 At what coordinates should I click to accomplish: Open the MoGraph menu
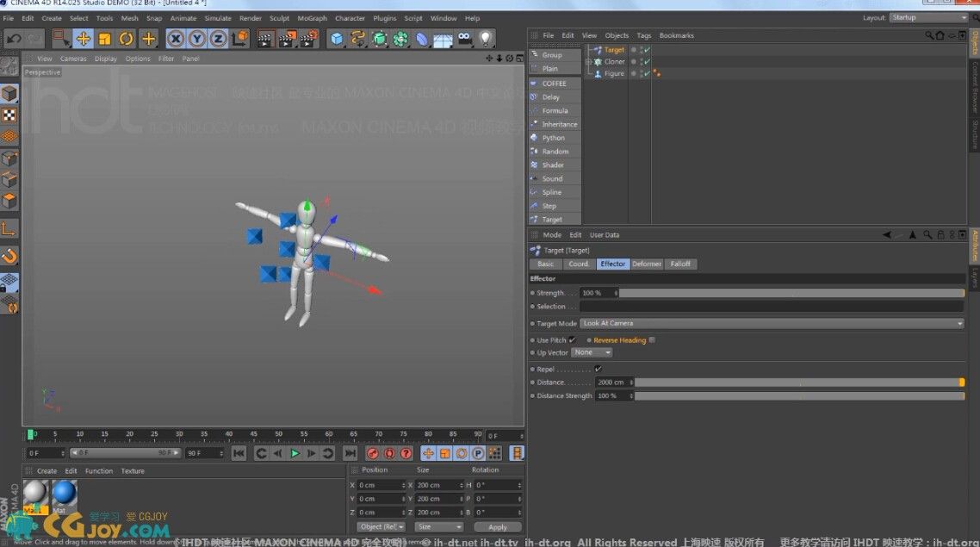click(312, 18)
